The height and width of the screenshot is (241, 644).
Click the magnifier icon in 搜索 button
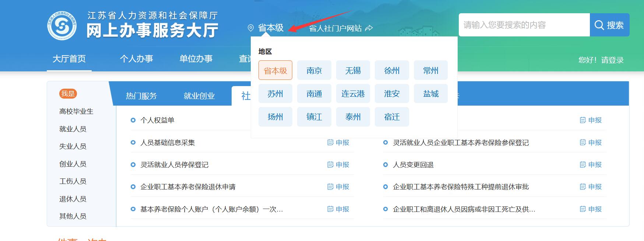pos(599,25)
